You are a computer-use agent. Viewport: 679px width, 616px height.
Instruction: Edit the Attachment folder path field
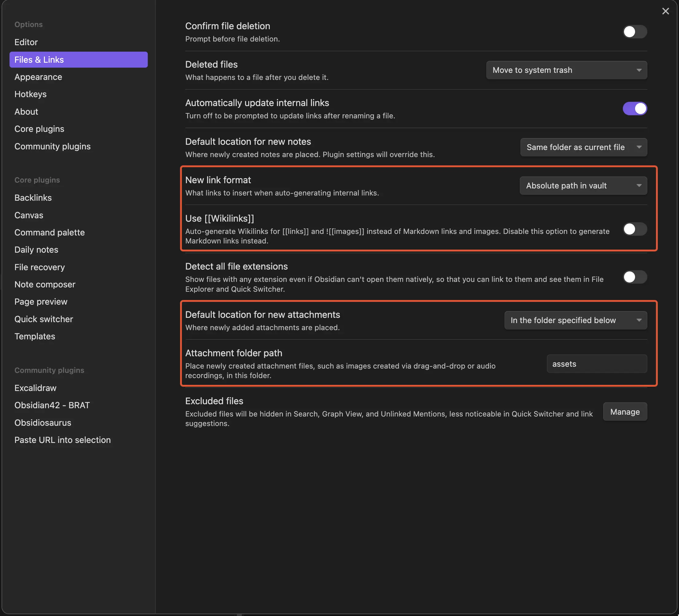[596, 364]
